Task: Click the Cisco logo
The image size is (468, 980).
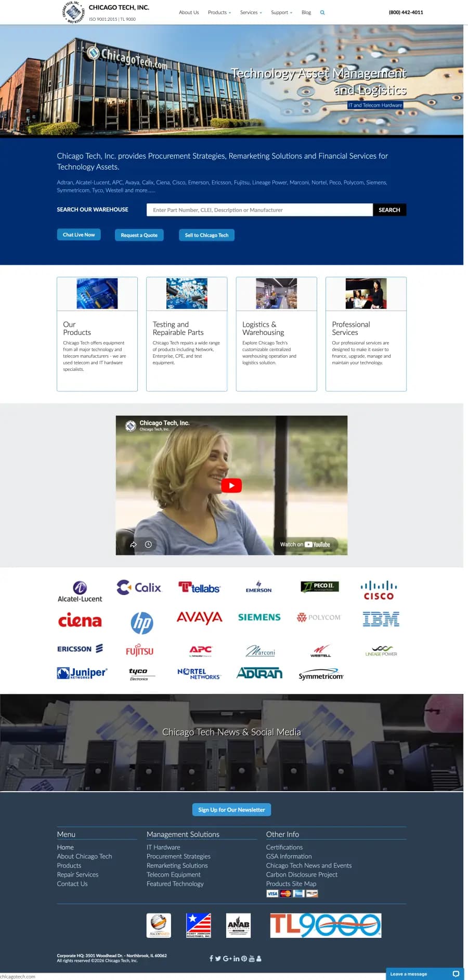Action: point(379,590)
